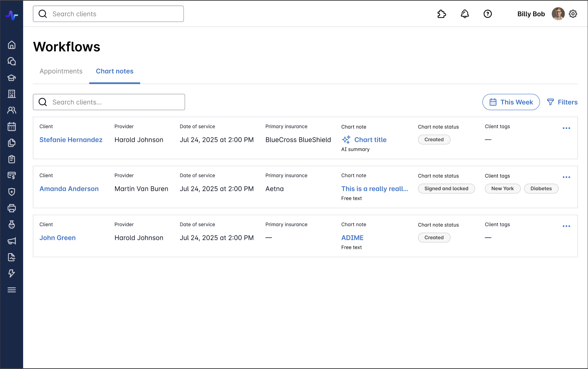The height and width of the screenshot is (369, 588).
Task: Switch to the Appointments tab
Action: [x=61, y=71]
